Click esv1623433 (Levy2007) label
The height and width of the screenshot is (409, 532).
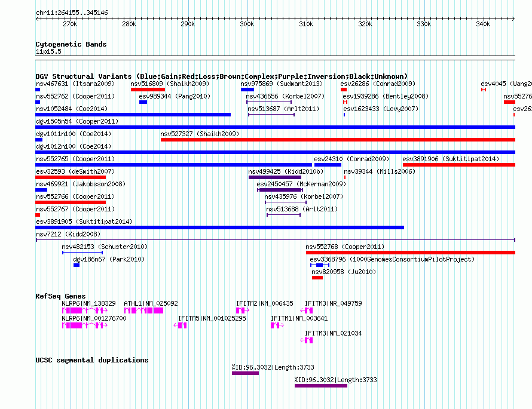point(381,109)
